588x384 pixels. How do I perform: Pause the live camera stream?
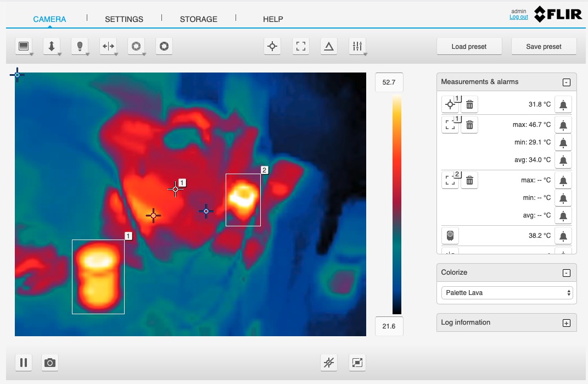(24, 363)
